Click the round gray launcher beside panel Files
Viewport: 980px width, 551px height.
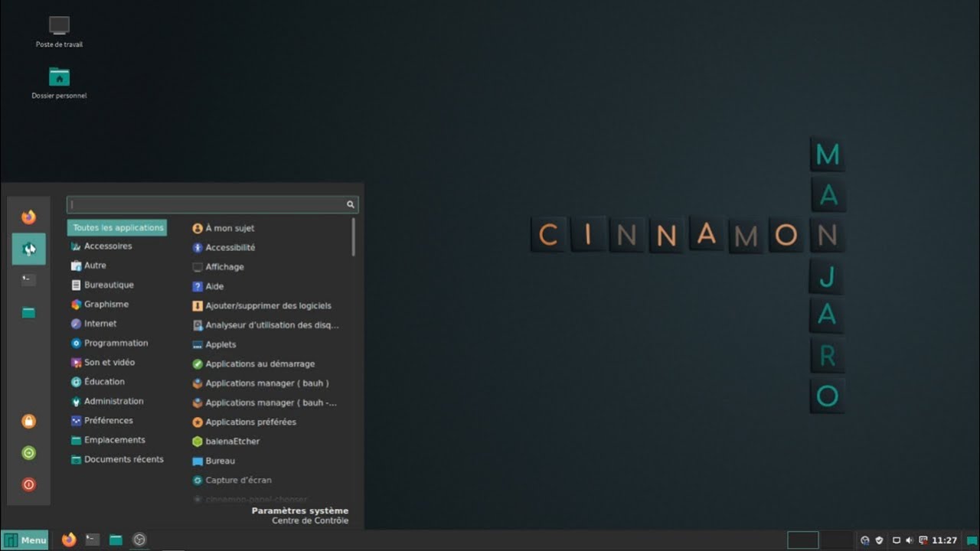[x=139, y=540]
